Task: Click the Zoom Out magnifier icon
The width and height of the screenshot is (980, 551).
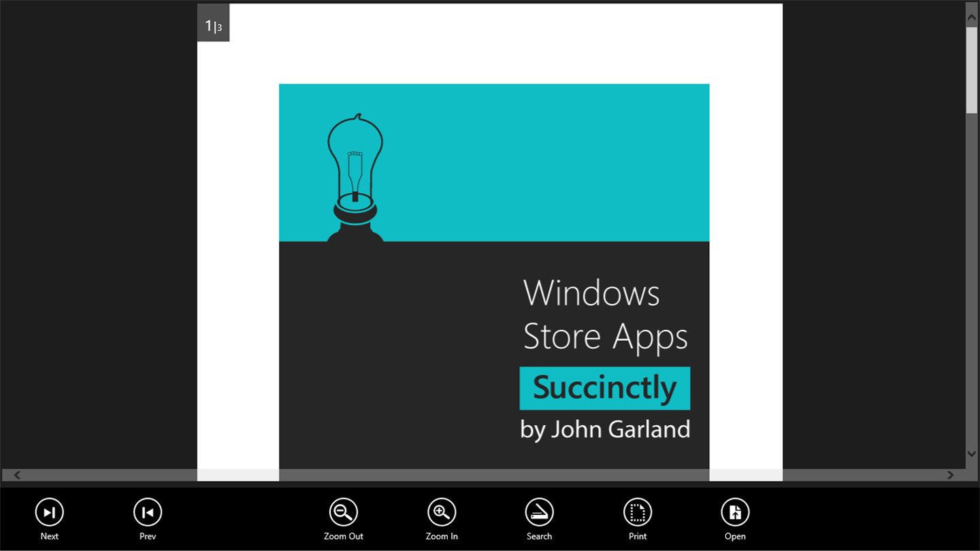Action: coord(344,512)
